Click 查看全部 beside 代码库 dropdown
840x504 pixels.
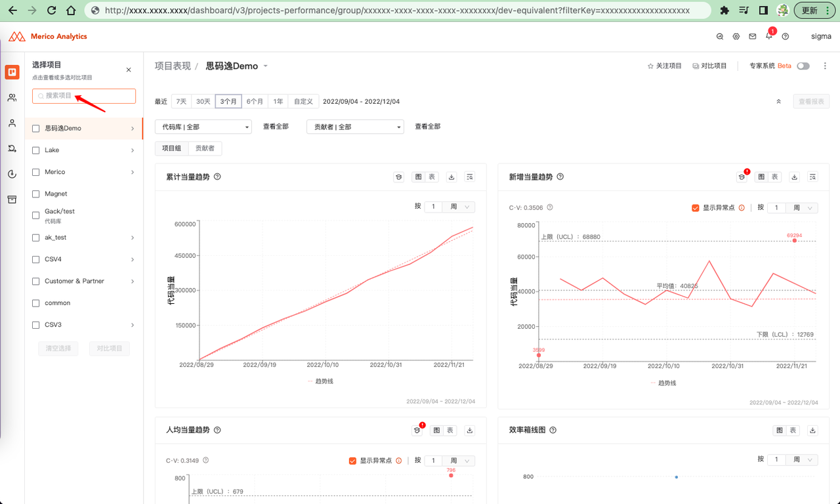(x=276, y=127)
